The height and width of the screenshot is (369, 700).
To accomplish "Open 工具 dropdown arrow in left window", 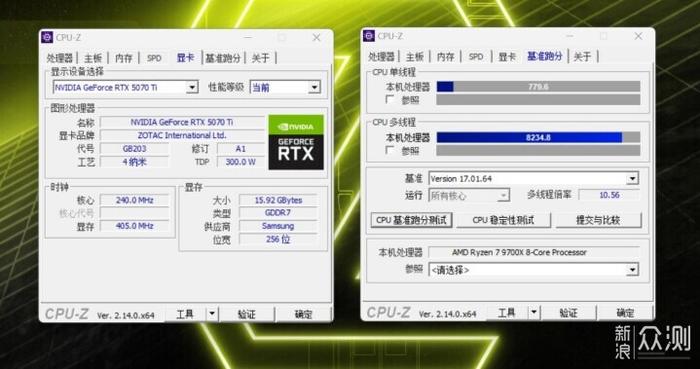I will pyautogui.click(x=212, y=314).
